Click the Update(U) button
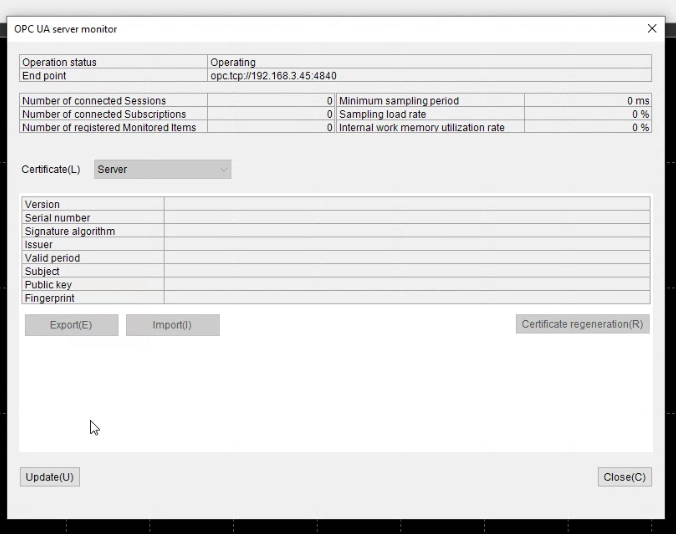 (x=50, y=477)
